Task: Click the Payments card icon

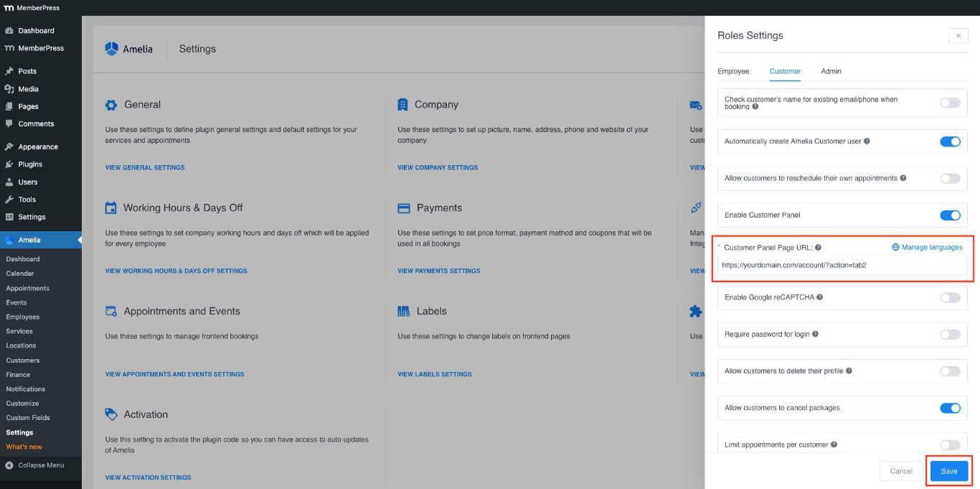Action: click(403, 208)
